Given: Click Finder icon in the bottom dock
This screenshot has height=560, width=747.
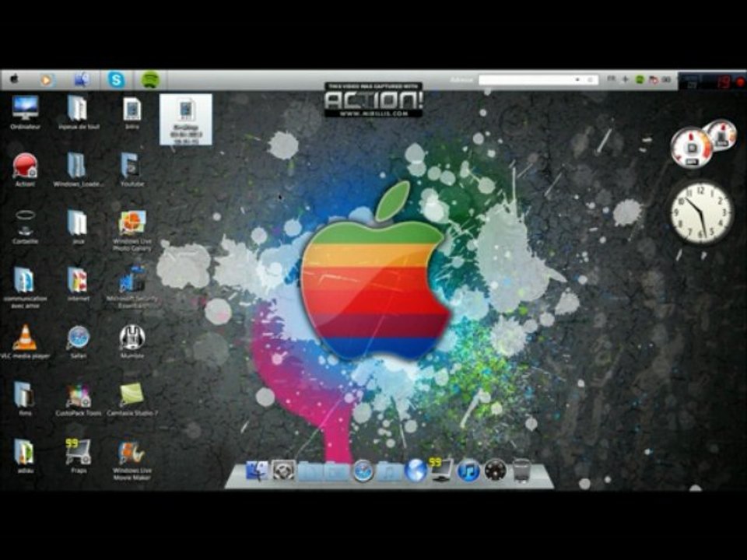Looking at the screenshot, I should (x=256, y=471).
